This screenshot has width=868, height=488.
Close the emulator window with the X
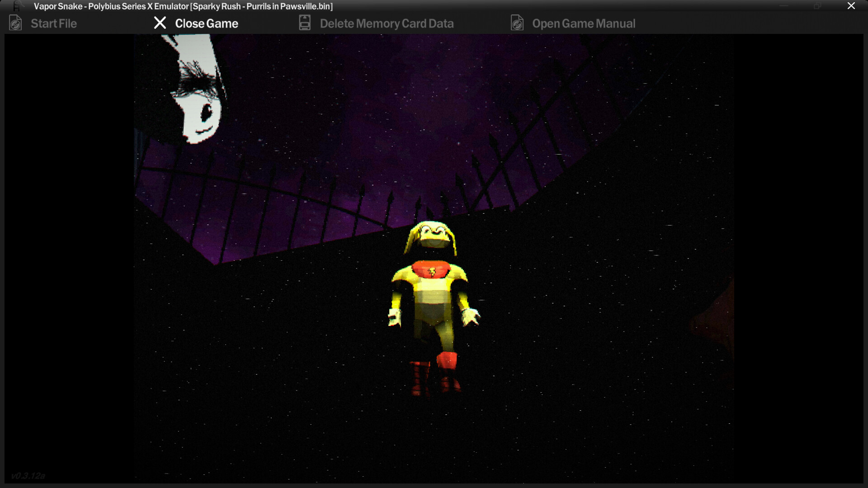tap(851, 6)
